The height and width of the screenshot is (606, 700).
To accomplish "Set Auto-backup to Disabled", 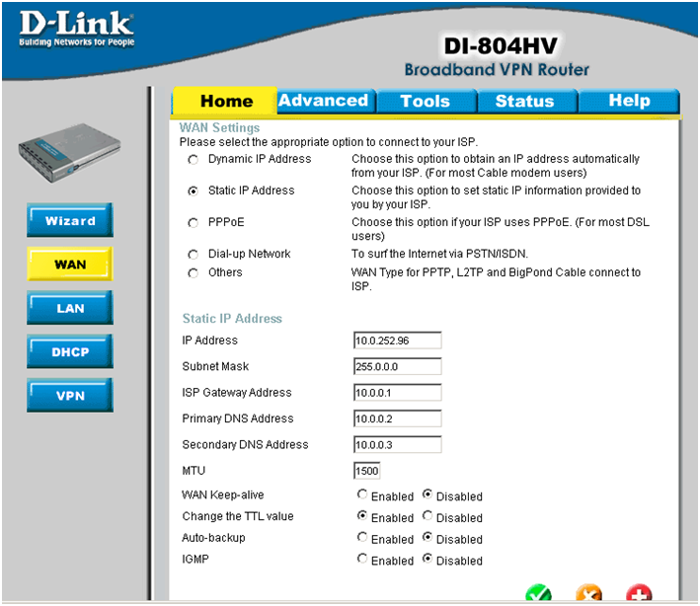I will coord(428,537).
